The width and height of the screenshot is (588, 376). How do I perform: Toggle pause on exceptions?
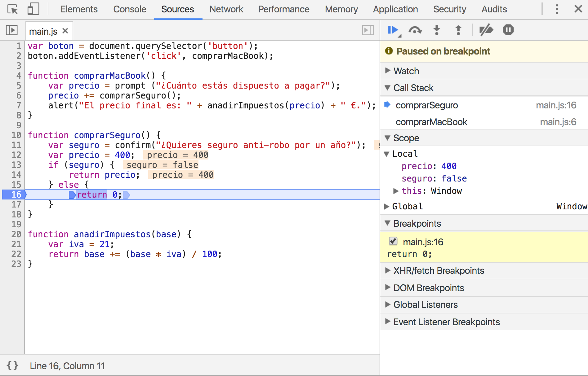(508, 30)
